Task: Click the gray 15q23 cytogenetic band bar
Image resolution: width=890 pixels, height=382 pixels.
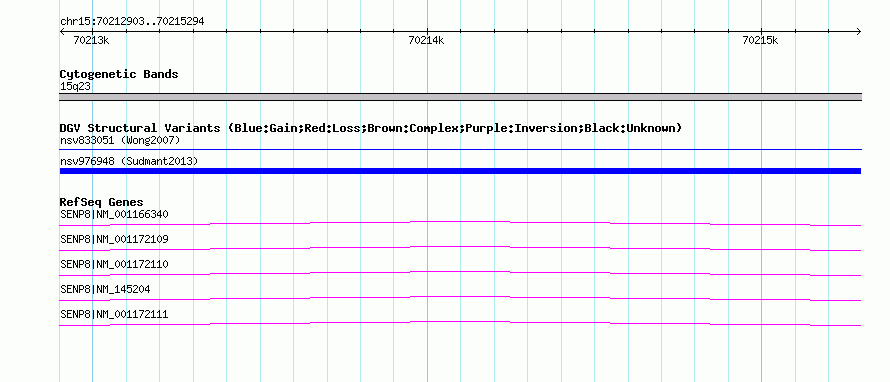Action: [460, 97]
